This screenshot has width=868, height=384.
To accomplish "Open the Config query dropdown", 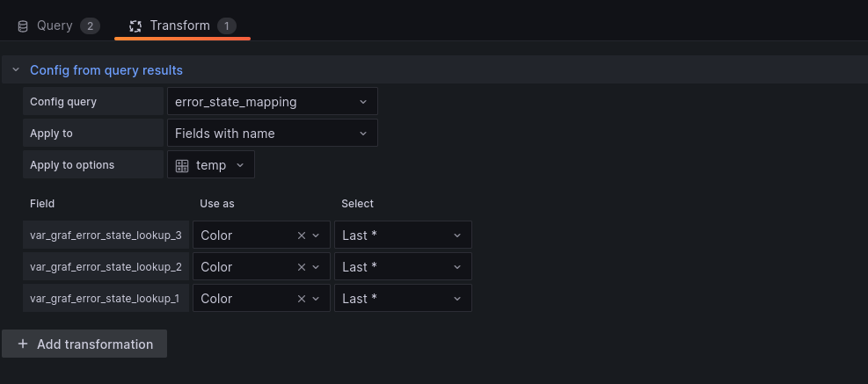I will click(272, 102).
